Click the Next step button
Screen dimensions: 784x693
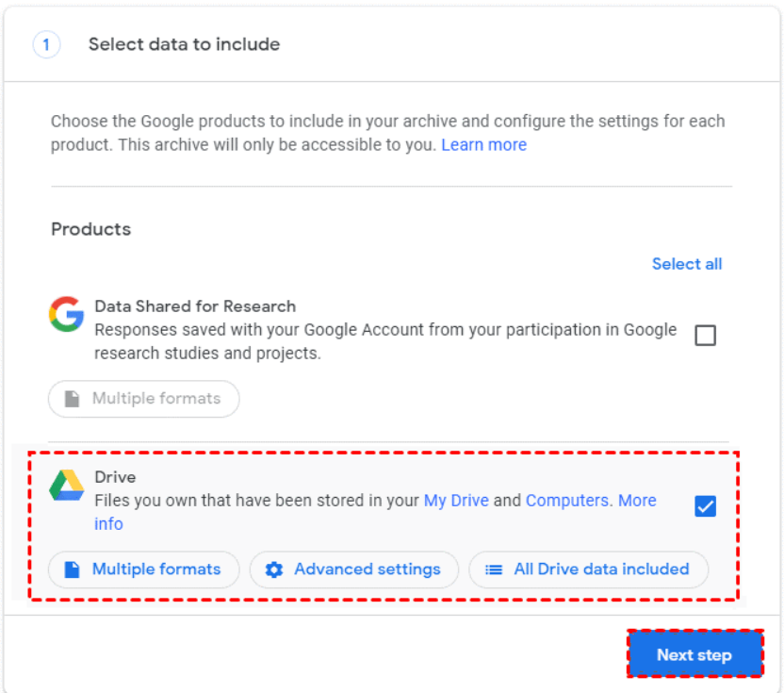point(694,654)
